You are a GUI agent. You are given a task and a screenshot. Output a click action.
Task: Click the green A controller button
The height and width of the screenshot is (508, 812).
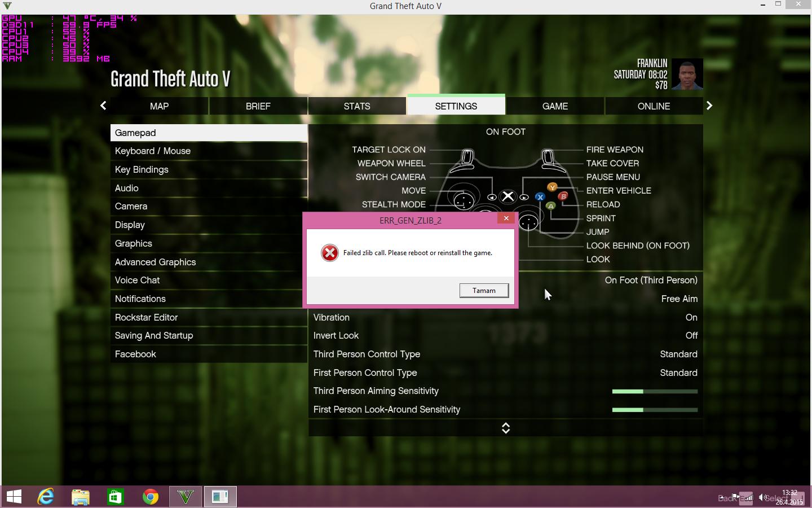pos(551,206)
